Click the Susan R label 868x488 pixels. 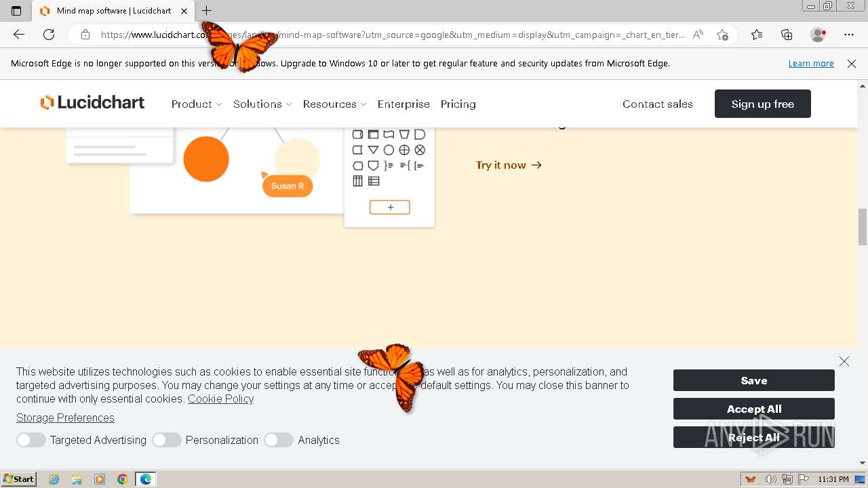point(288,186)
